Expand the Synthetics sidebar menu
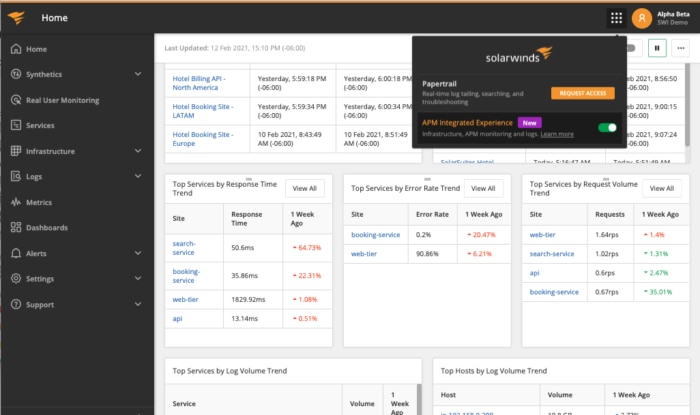This screenshot has height=415, width=700. click(137, 74)
